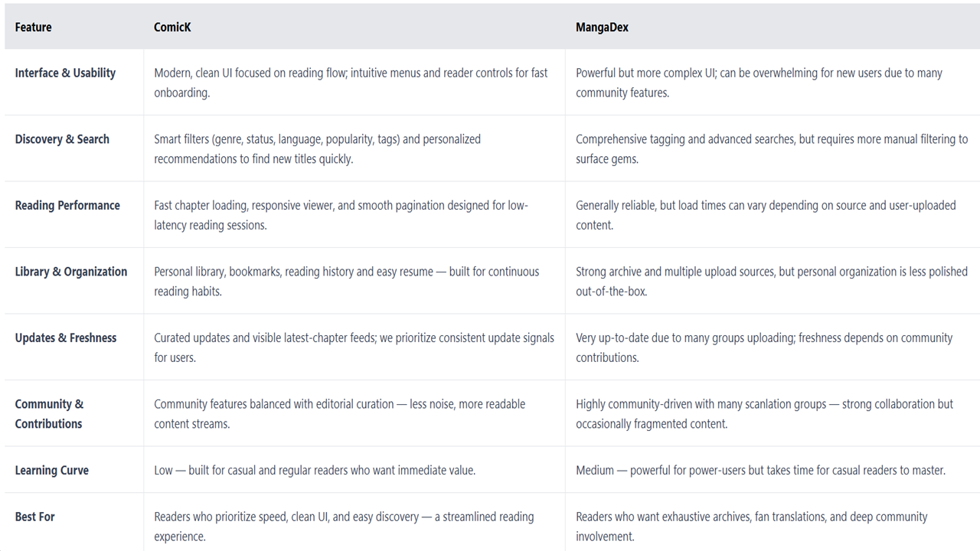Click the Learning Curve row label
Screen dimensions: 980x551
[52, 471]
